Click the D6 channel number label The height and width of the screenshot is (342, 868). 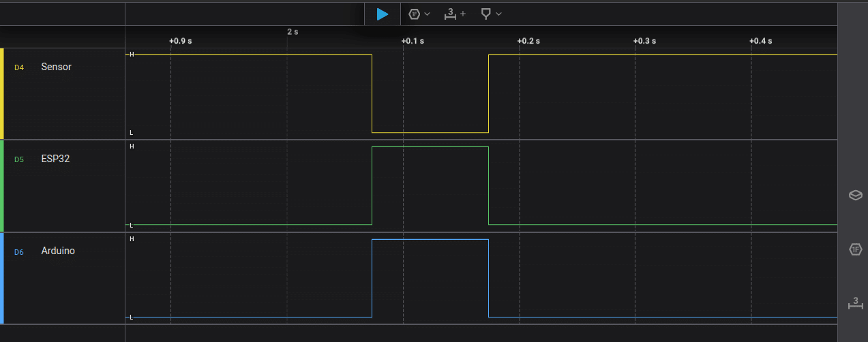pos(19,252)
